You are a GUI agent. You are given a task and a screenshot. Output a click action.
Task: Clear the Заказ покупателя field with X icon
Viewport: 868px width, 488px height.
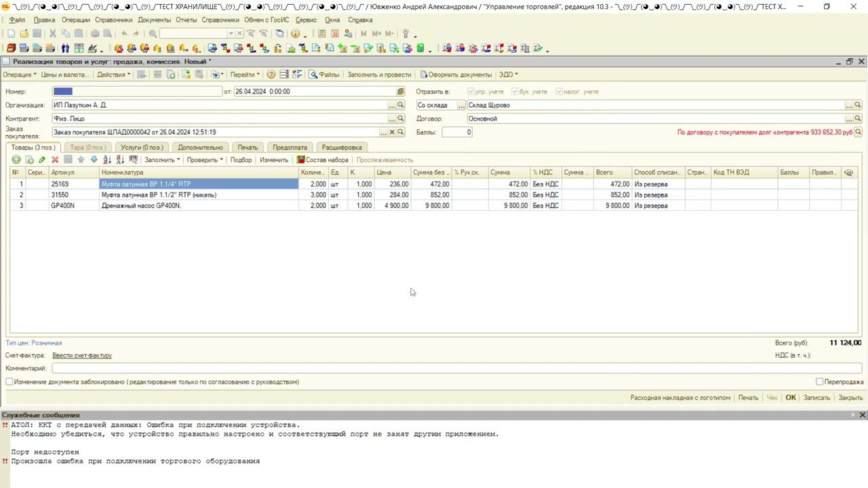point(391,132)
